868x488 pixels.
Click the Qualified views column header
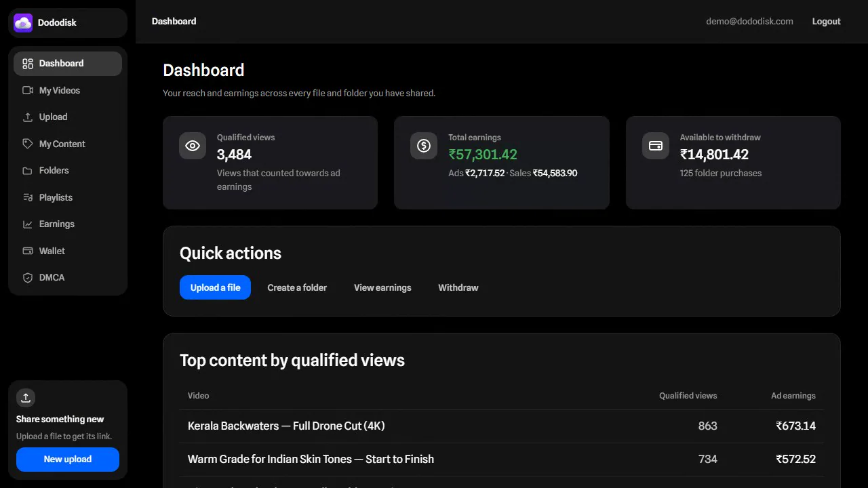688,396
